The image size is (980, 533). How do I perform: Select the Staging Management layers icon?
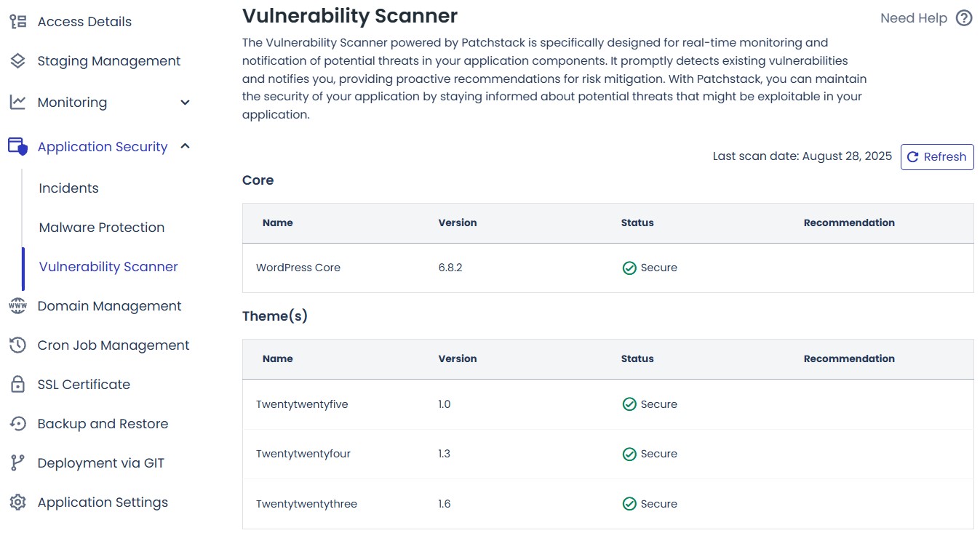tap(17, 60)
